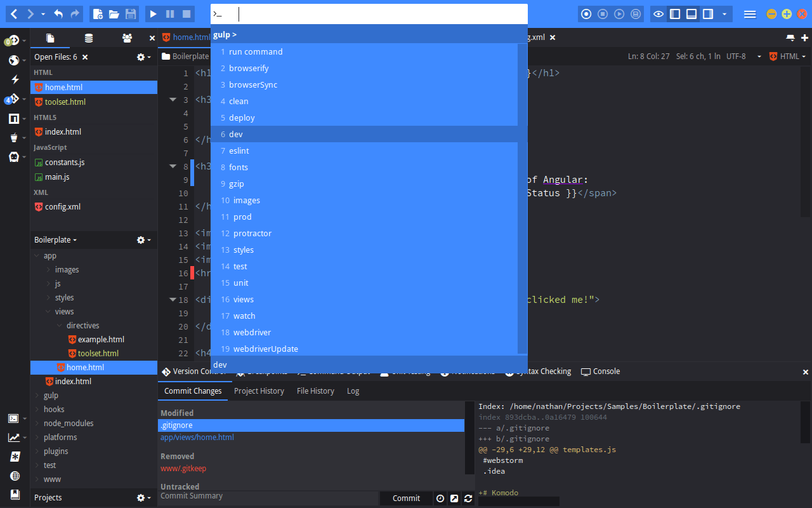Toggle the bottom pane visibility
Screen dimensions: 812x508
pyautogui.click(x=691, y=13)
